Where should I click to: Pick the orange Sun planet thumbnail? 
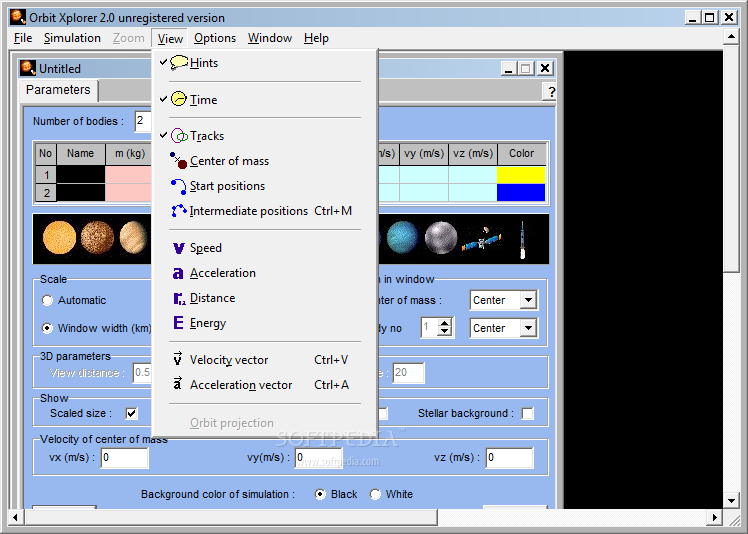point(59,237)
